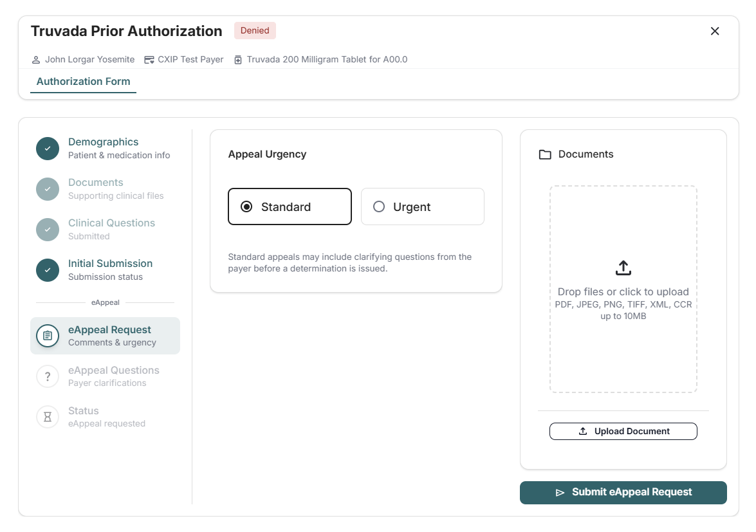Click the patient person icon
This screenshot has height=532, width=756.
35,60
